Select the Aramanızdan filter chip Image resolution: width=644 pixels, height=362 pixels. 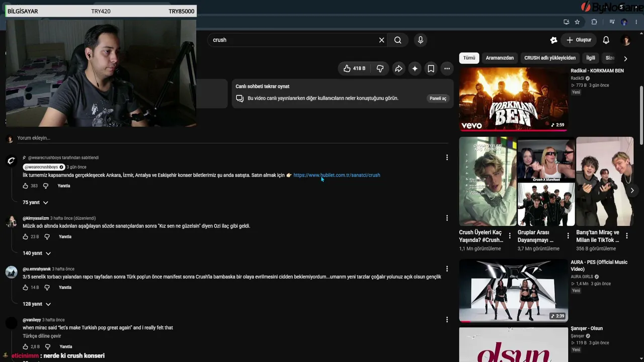pyautogui.click(x=500, y=58)
